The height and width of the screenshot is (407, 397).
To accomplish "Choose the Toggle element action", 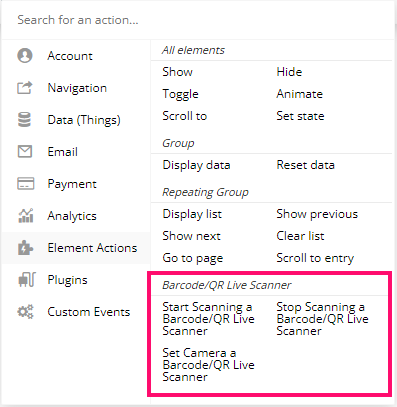I will click(180, 94).
